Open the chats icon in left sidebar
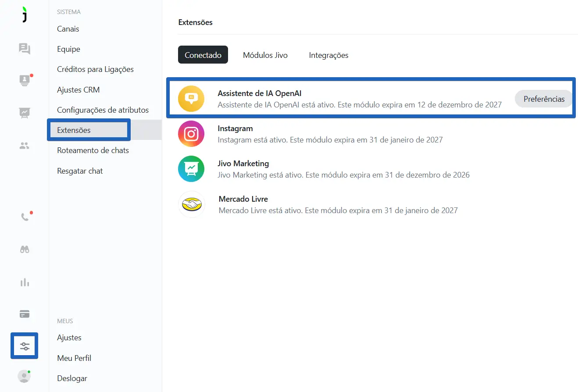 coord(25,49)
